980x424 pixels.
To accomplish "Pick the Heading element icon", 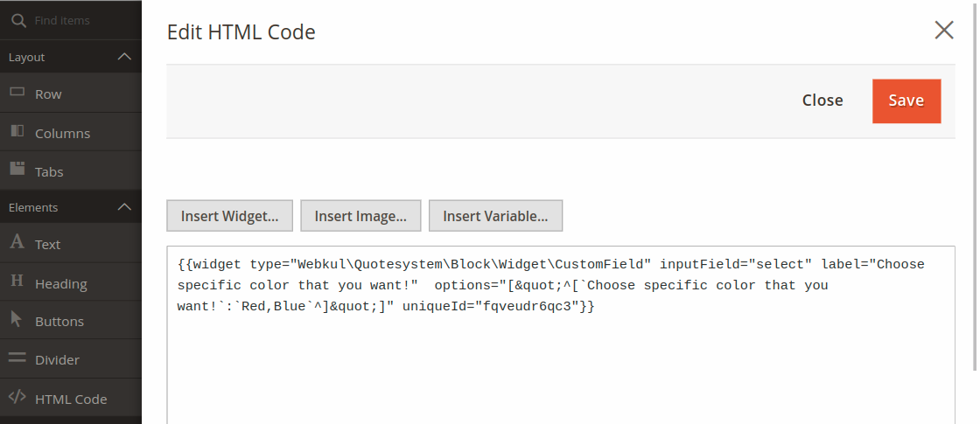I will [17, 282].
